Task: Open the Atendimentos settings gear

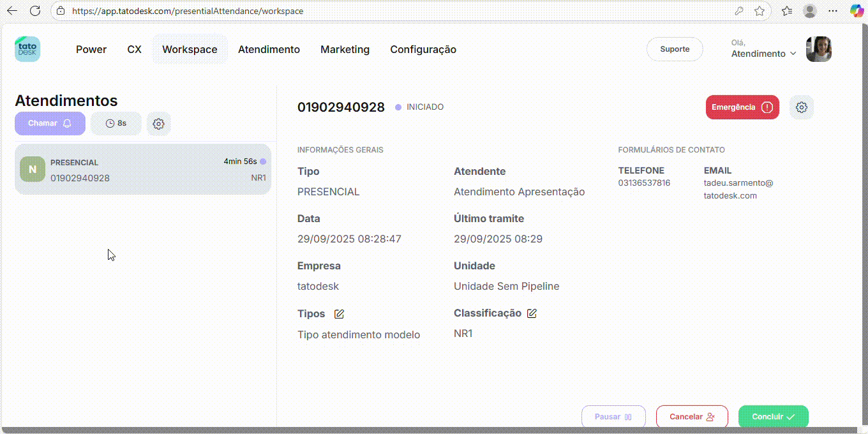Action: pyautogui.click(x=159, y=124)
